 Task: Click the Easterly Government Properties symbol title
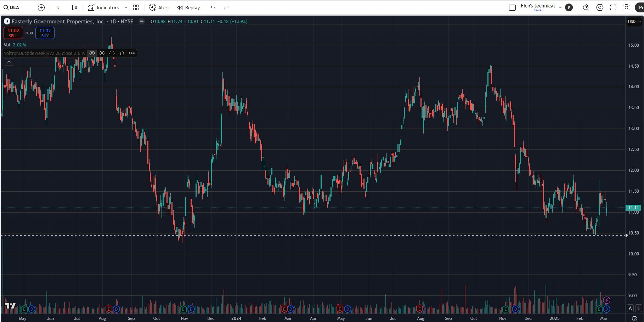[72, 21]
